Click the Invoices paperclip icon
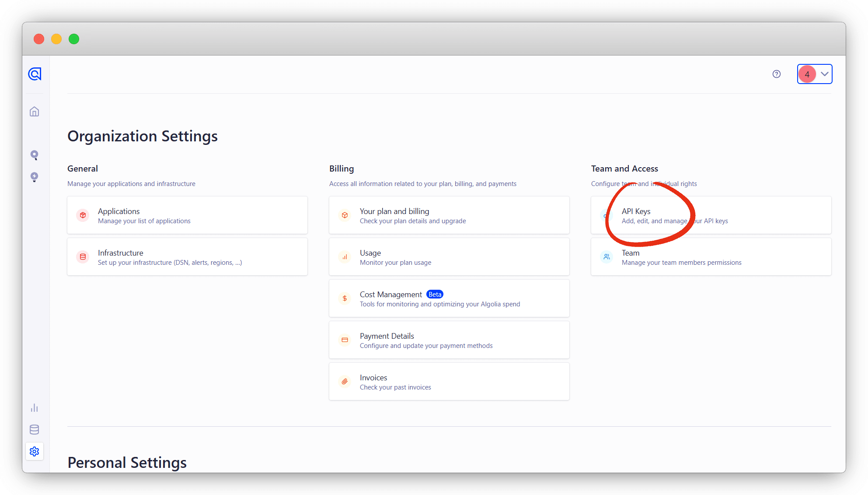Screen dimensions: 868x495 point(345,382)
